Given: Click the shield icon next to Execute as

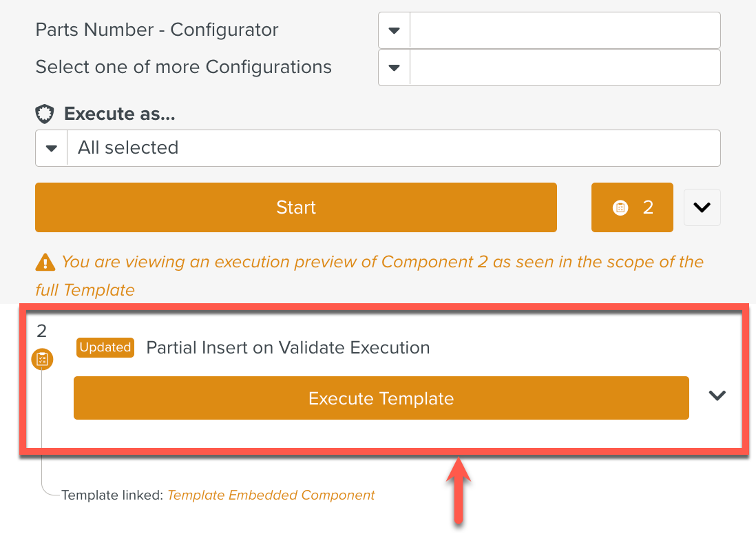Looking at the screenshot, I should (x=44, y=113).
